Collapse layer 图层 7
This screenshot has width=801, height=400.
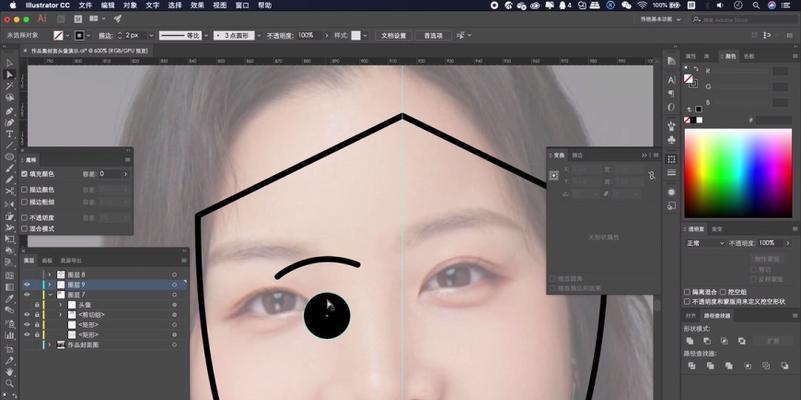(50, 295)
